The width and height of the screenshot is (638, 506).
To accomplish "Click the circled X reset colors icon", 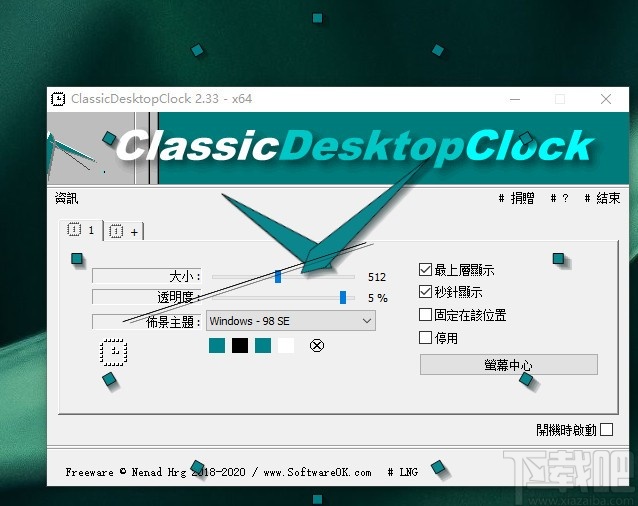I will tap(317, 345).
